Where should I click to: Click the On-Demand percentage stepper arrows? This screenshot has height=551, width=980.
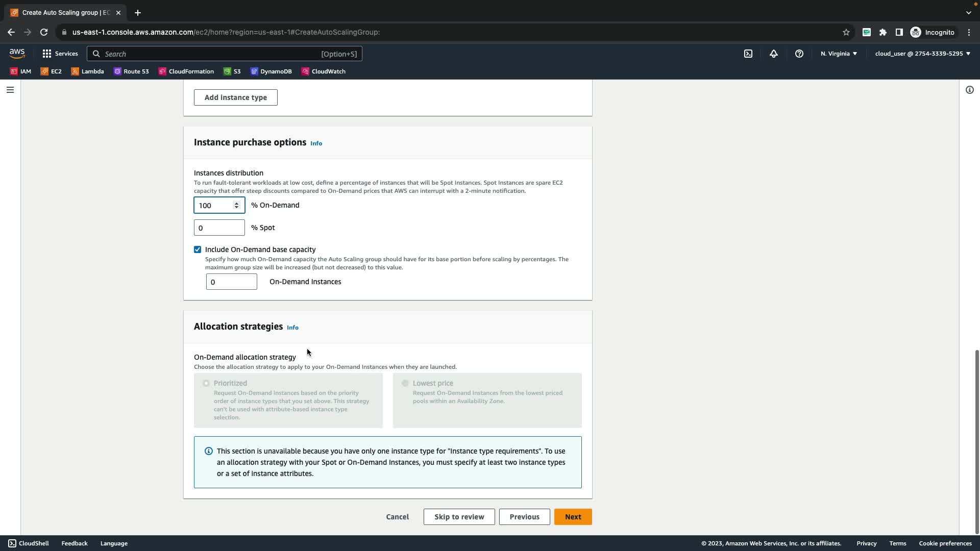[x=236, y=205]
